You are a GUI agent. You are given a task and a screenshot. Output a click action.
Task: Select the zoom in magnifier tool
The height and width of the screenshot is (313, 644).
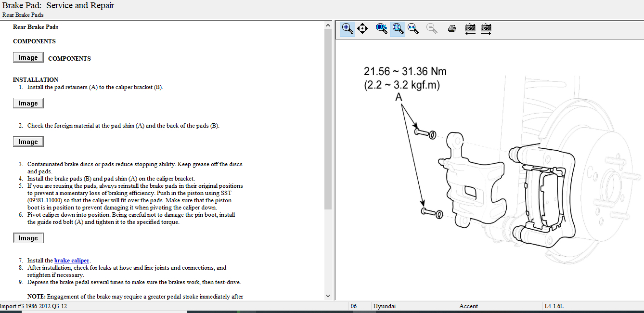[347, 28]
